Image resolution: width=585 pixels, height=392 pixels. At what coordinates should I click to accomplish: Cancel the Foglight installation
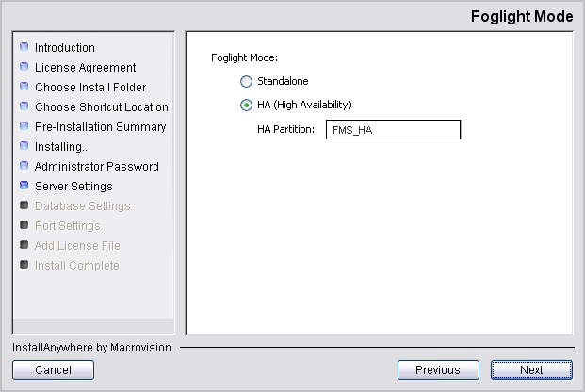click(x=53, y=370)
